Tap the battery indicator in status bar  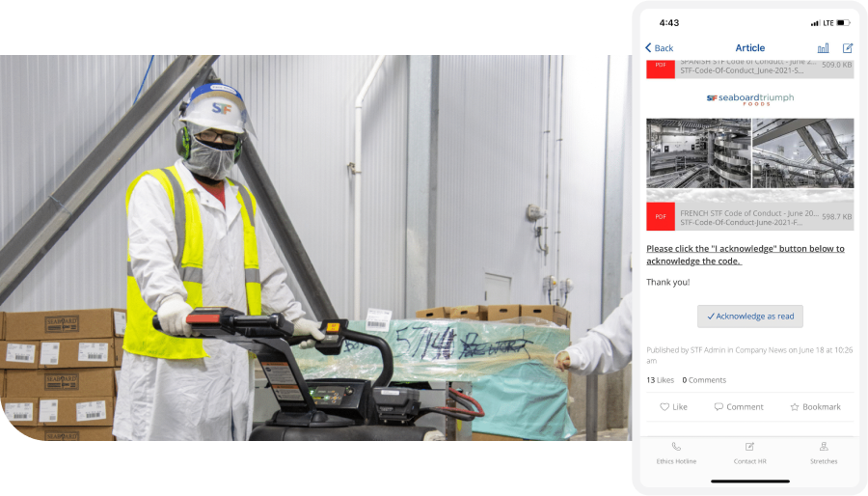(x=843, y=23)
